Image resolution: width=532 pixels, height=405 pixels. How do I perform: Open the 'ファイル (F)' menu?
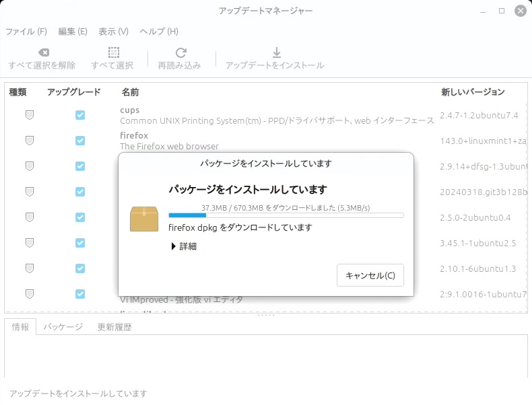pyautogui.click(x=26, y=32)
